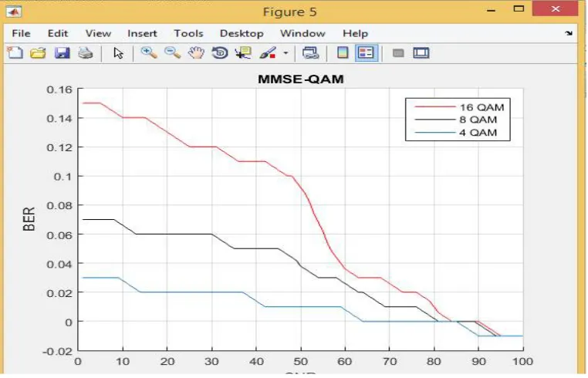Click the 0.16 y-axis tick label

pos(59,89)
